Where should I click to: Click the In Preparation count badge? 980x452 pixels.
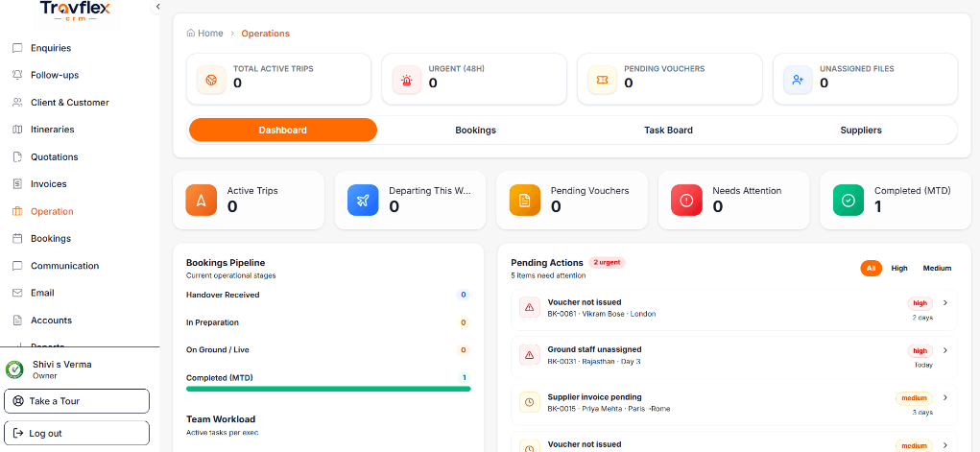(x=464, y=322)
